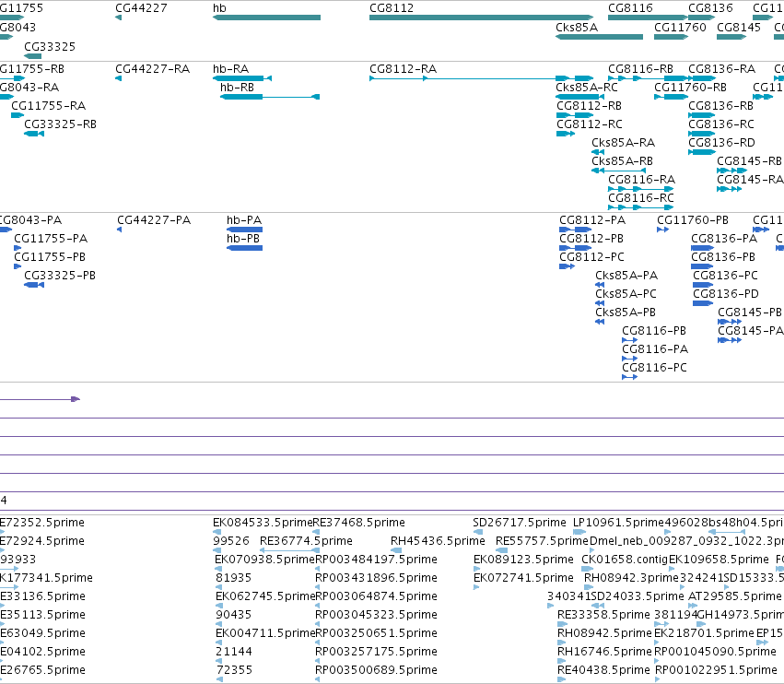Click the EK070938.5prime EST label

[265, 560]
